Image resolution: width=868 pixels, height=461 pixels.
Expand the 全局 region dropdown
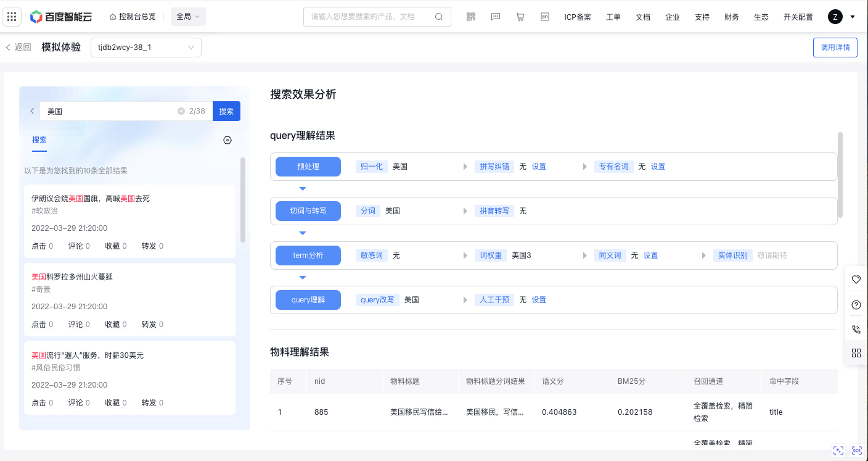point(188,17)
